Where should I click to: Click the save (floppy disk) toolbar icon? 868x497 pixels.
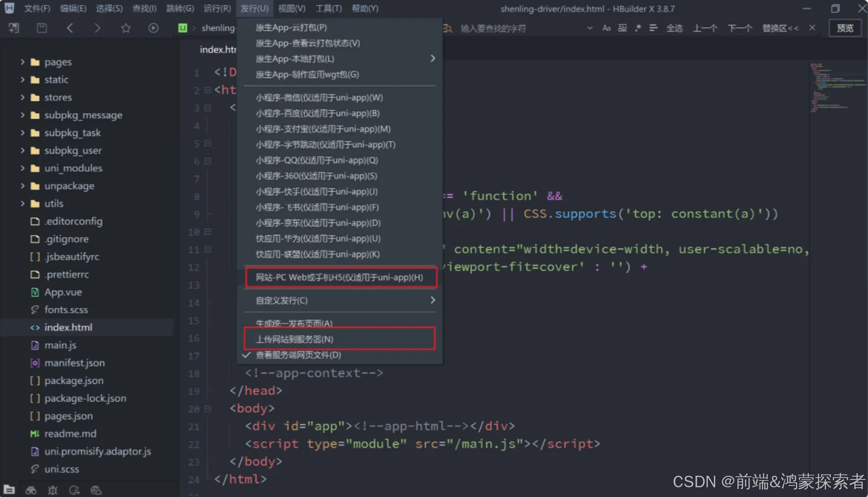(x=42, y=28)
